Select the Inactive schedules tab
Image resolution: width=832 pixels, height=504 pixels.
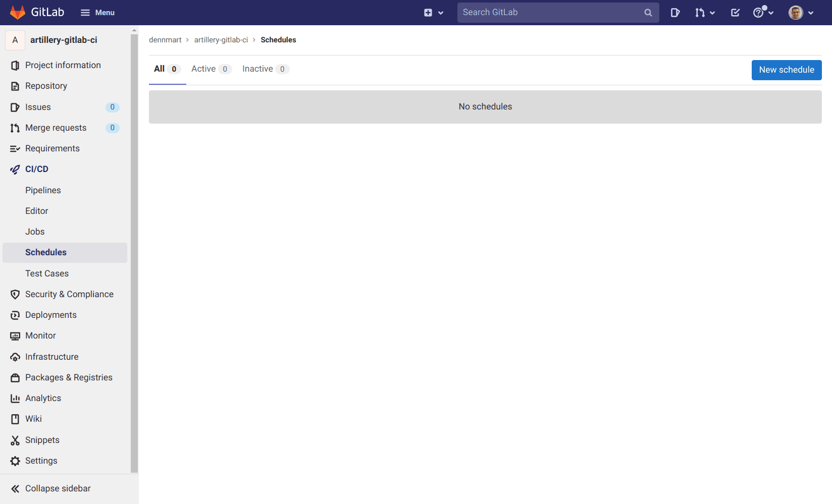click(257, 69)
